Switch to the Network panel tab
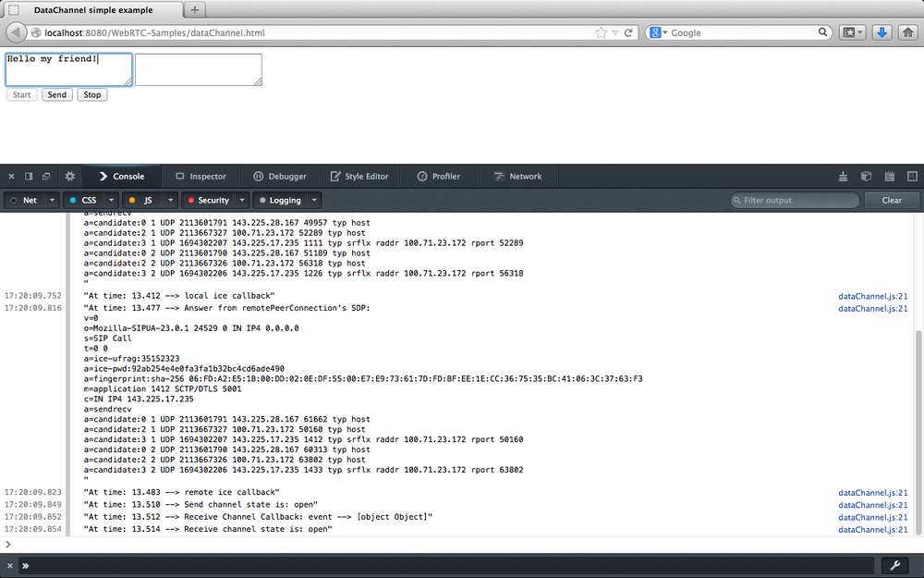 click(x=520, y=175)
